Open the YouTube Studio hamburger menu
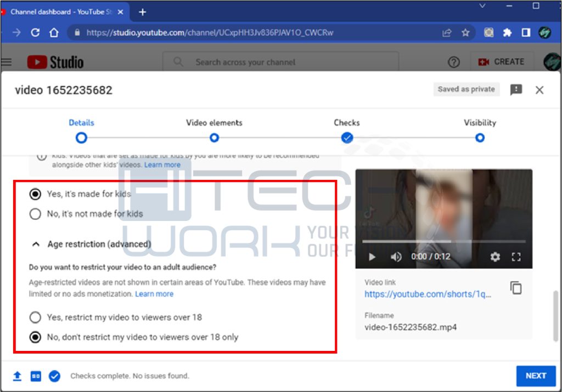Image resolution: width=562 pixels, height=392 pixels. click(x=6, y=63)
